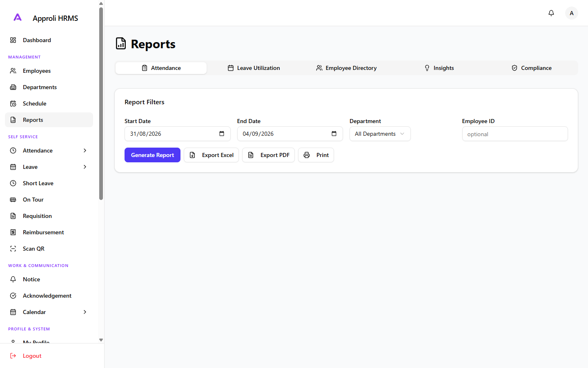Open Departments in the sidebar
This screenshot has height=368, width=588.
[x=49, y=87]
